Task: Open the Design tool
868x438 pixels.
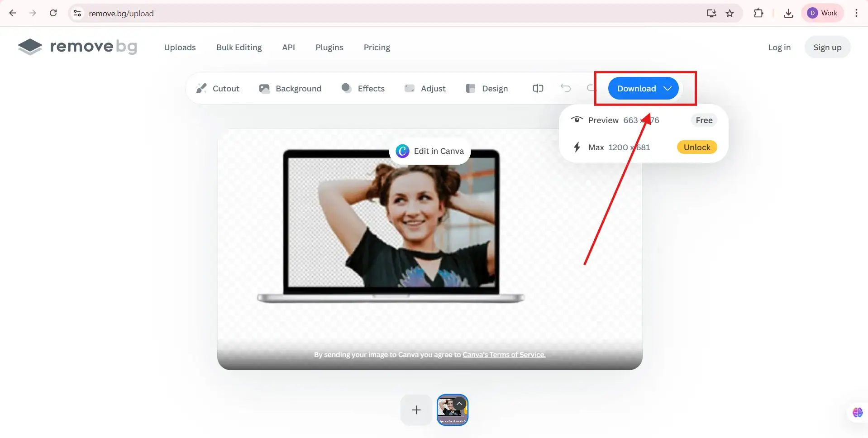Action: click(487, 89)
